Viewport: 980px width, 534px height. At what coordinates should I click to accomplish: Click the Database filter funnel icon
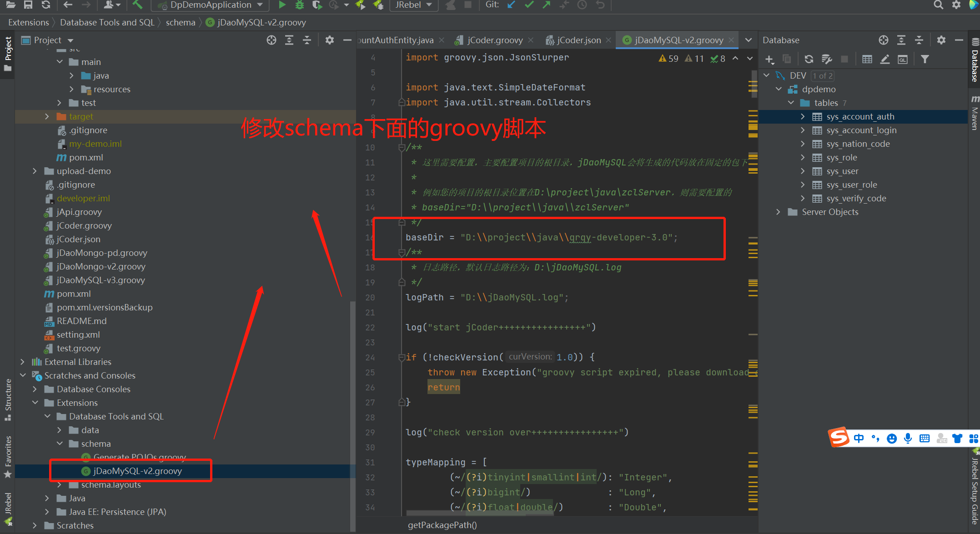[x=925, y=59]
